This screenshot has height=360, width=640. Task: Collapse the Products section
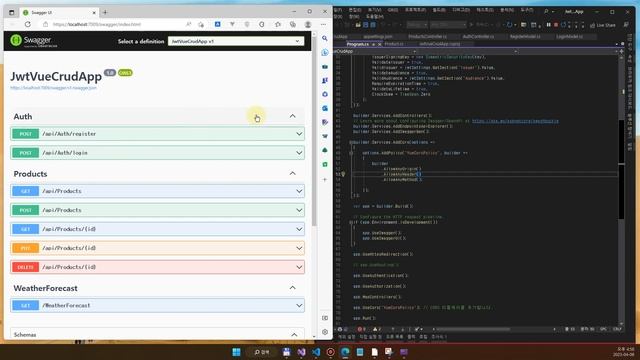click(293, 173)
